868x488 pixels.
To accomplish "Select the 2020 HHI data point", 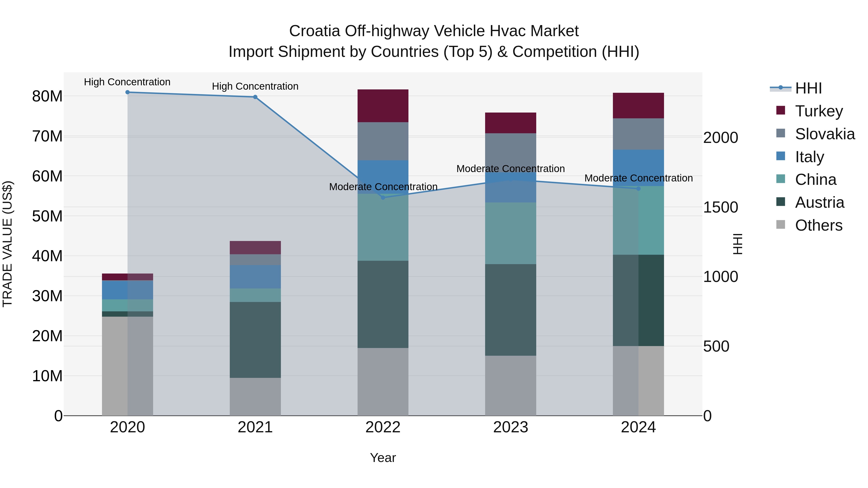I will (127, 92).
